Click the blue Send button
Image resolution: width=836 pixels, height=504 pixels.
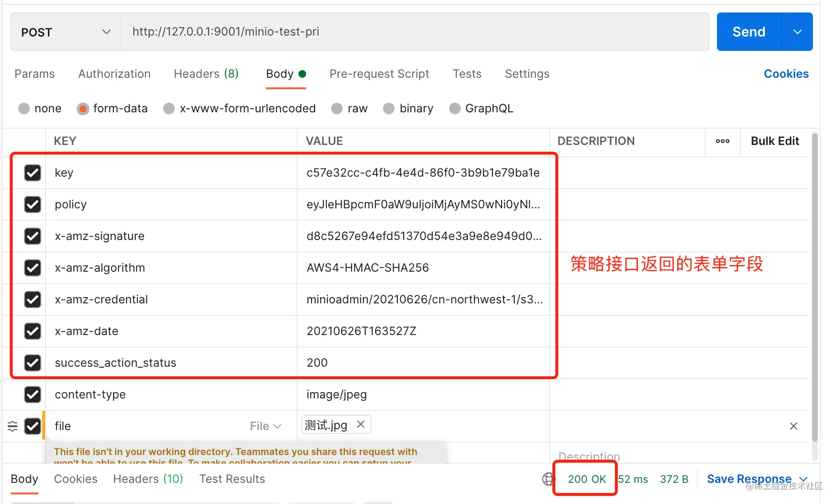point(749,32)
